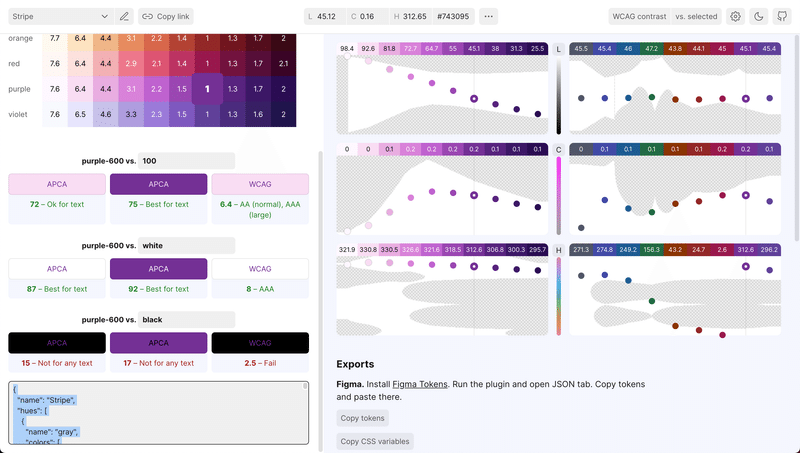Click the pencil rename palette icon
The width and height of the screenshot is (800, 453).
[124, 16]
